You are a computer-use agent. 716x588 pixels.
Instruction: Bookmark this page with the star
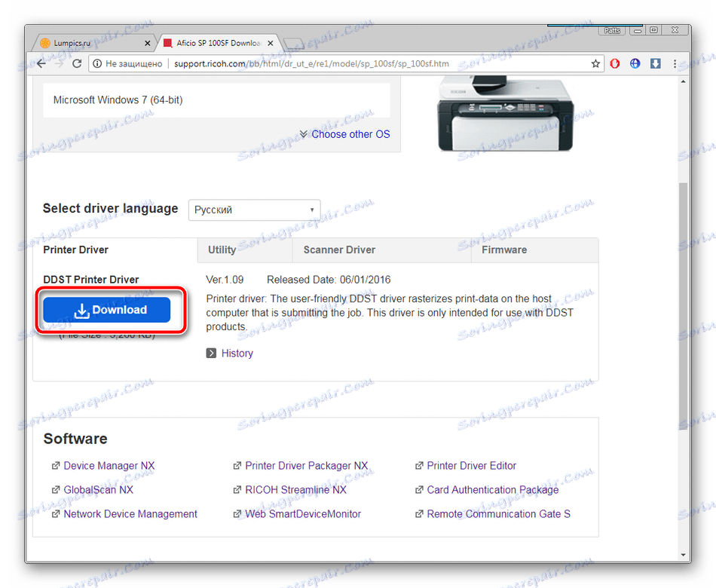595,63
